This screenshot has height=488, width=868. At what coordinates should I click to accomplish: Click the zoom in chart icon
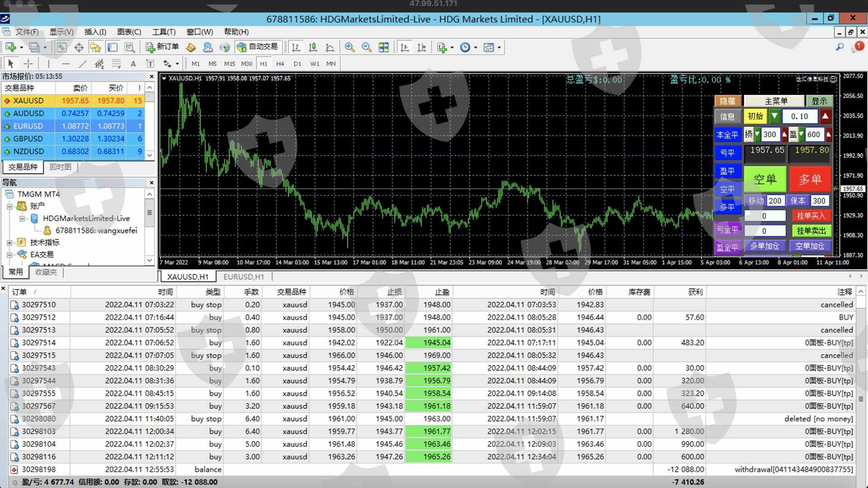click(x=349, y=47)
